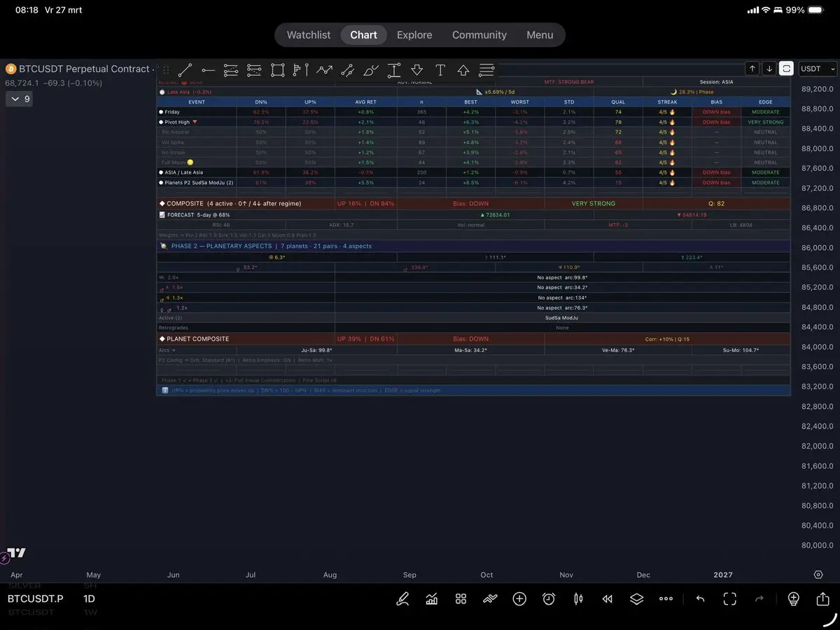
Task: Open the Menu tab
Action: pos(540,35)
